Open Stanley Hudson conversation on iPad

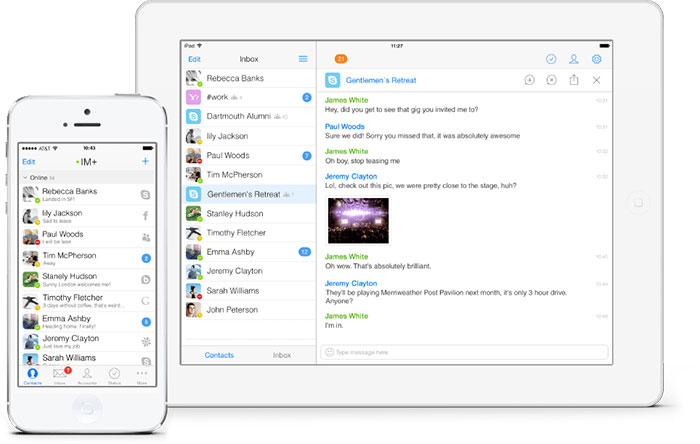click(249, 214)
